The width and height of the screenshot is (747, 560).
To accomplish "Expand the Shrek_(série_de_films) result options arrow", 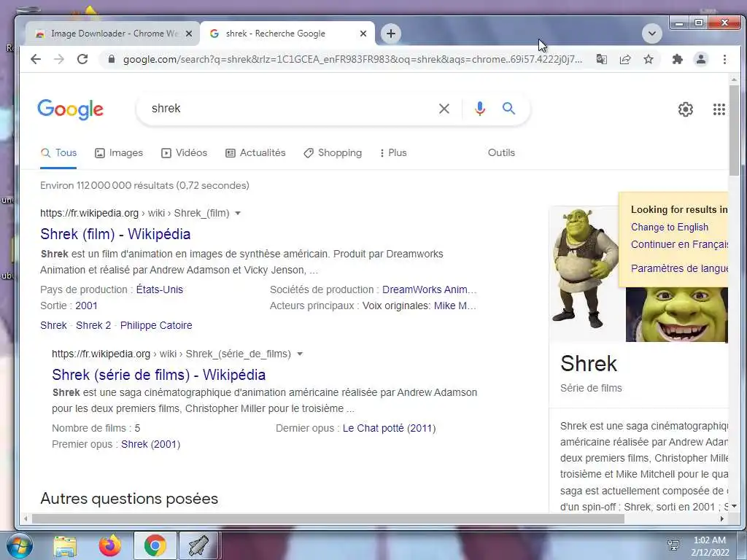I will [x=300, y=354].
